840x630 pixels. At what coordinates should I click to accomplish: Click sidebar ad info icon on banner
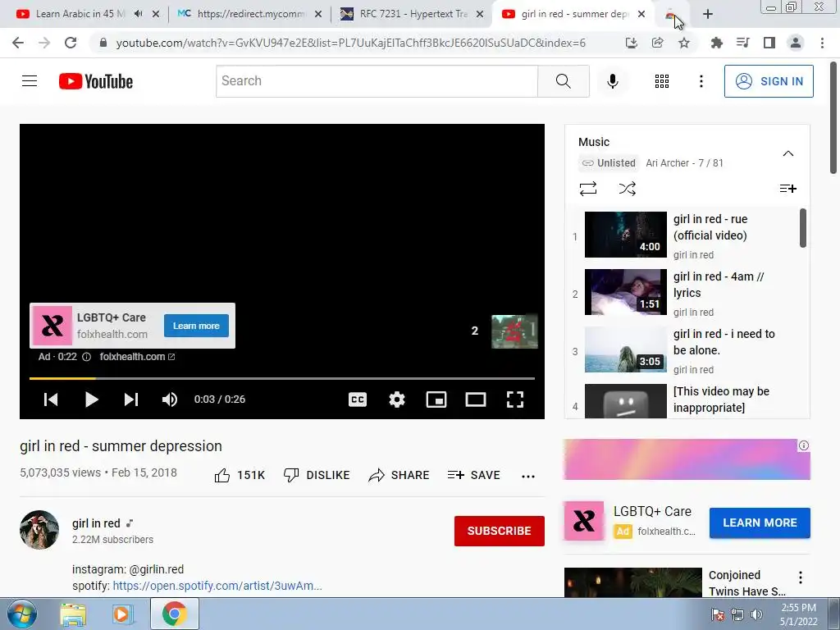tap(804, 445)
